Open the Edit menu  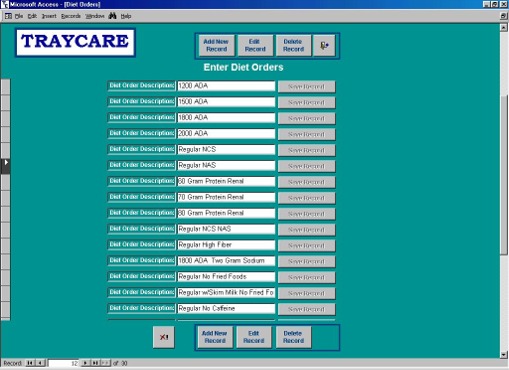pyautogui.click(x=32, y=16)
